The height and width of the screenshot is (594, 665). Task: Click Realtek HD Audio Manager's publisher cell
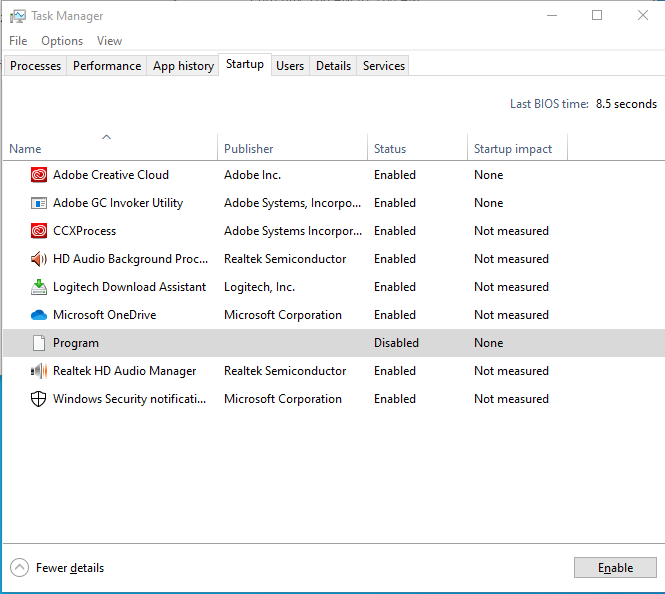pyautogui.click(x=285, y=371)
